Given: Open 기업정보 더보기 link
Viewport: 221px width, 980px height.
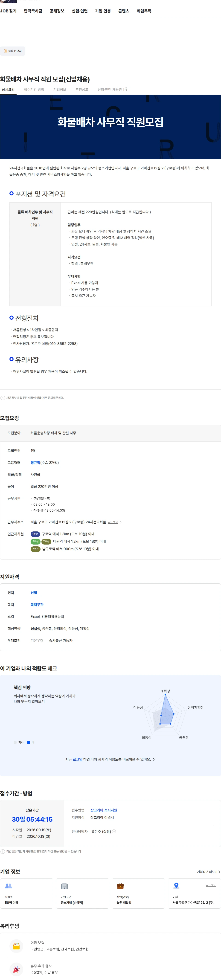Looking at the screenshot, I should pyautogui.click(x=208, y=872).
